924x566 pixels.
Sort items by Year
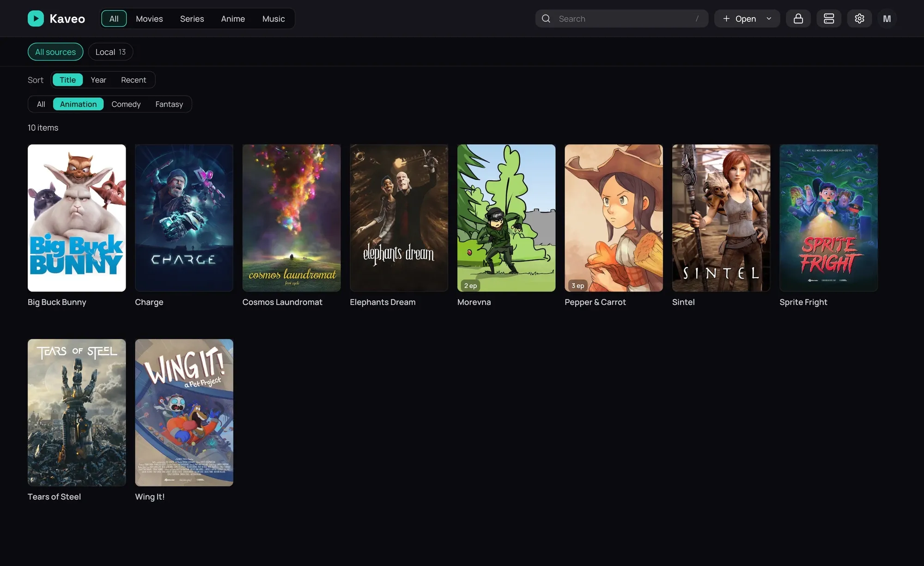pyautogui.click(x=98, y=79)
